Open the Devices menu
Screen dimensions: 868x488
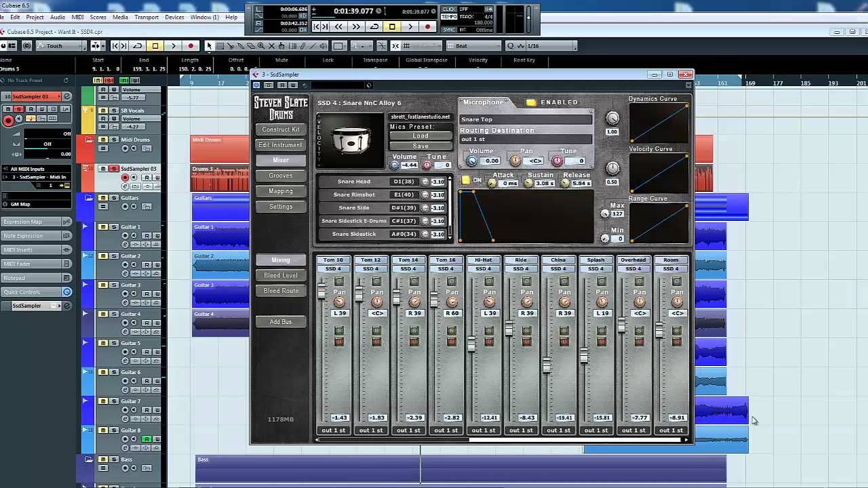[x=174, y=17]
